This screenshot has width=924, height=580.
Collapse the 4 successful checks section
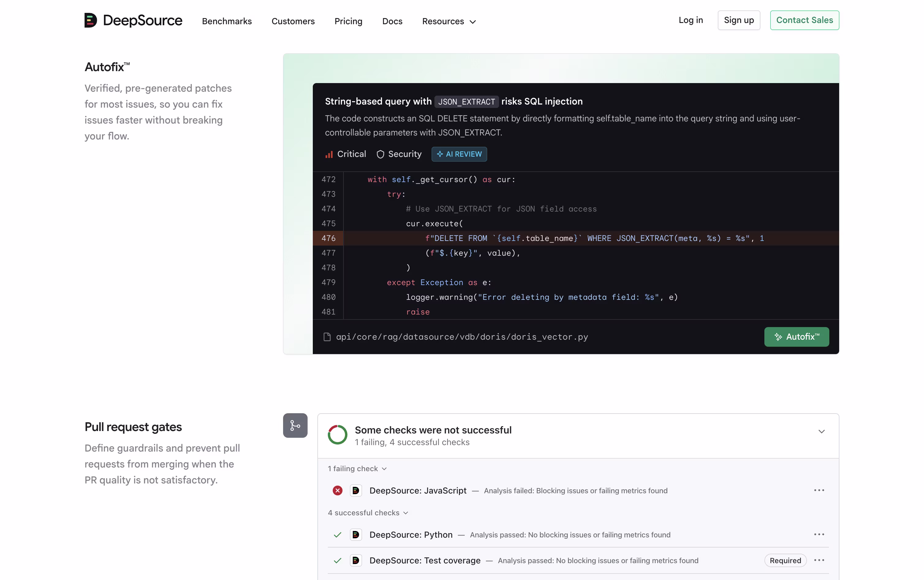(368, 513)
